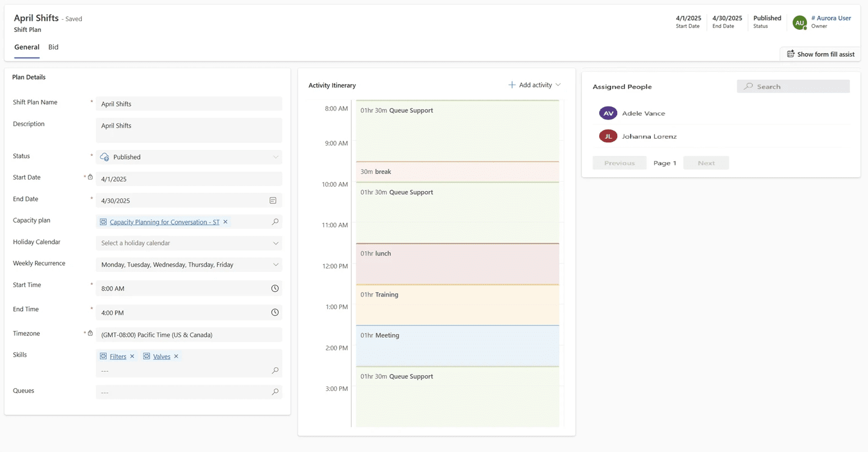Search skills with the magnifier icon

pyautogui.click(x=275, y=371)
